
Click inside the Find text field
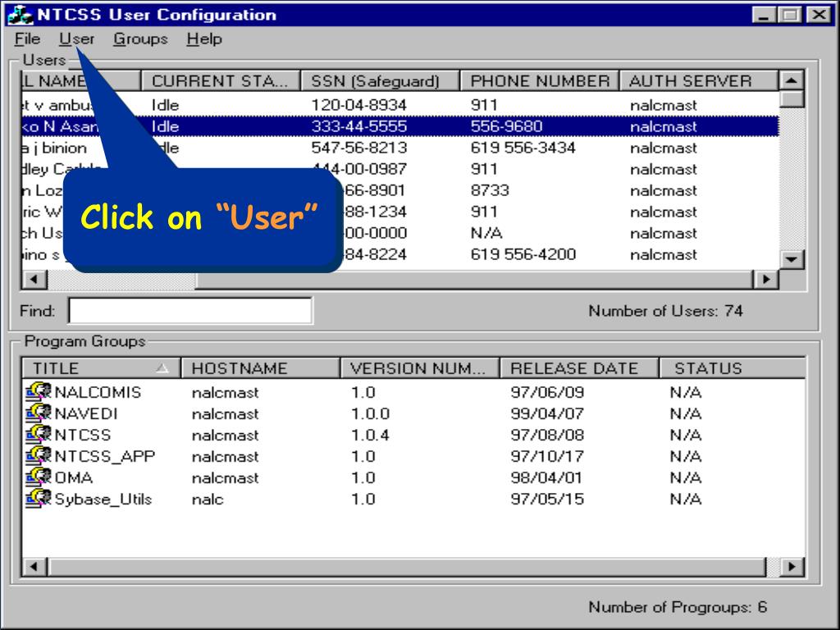coord(189,311)
